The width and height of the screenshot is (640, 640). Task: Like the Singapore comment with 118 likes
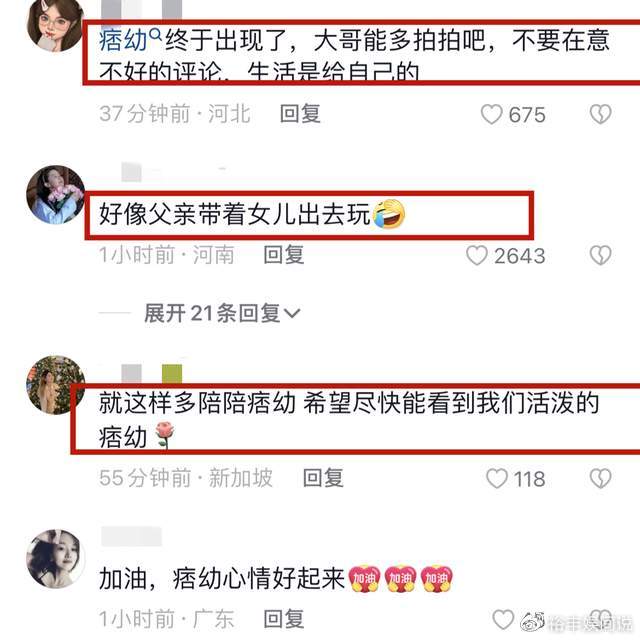(497, 478)
